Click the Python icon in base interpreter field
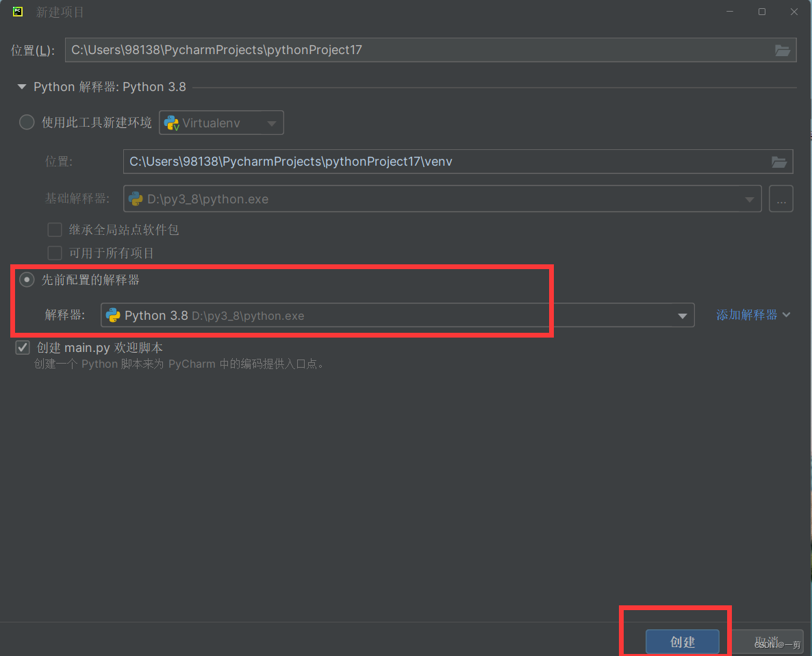The image size is (812, 656). (134, 199)
